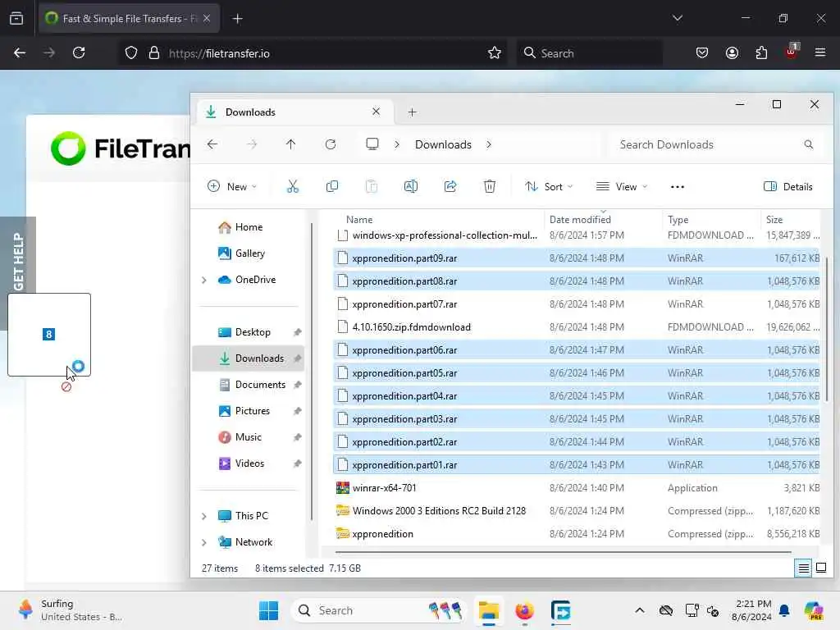Click the GET HELP side tab on the webpage
Viewport: 840px width, 630px height.
point(18,261)
